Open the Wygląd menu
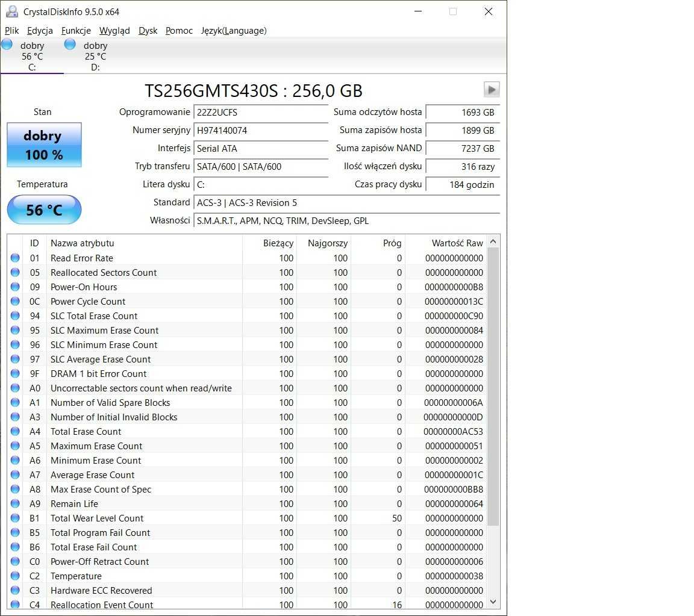The image size is (694, 616). pyautogui.click(x=114, y=31)
